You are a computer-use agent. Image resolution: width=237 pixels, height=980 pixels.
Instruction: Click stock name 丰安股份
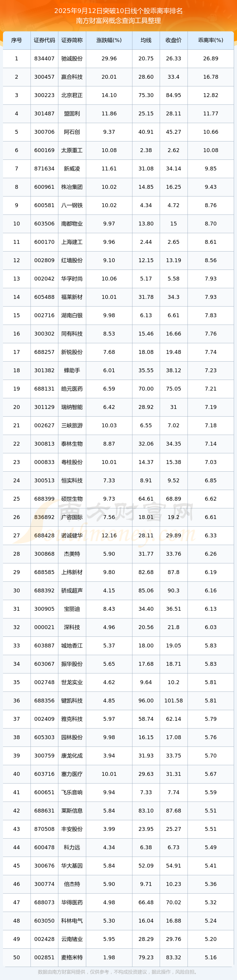[72, 829]
